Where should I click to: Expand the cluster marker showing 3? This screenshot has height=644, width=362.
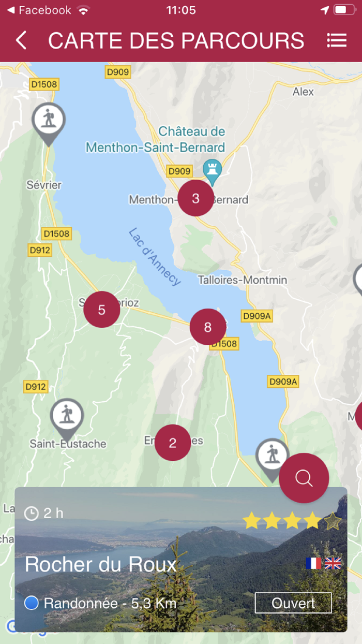pyautogui.click(x=195, y=198)
